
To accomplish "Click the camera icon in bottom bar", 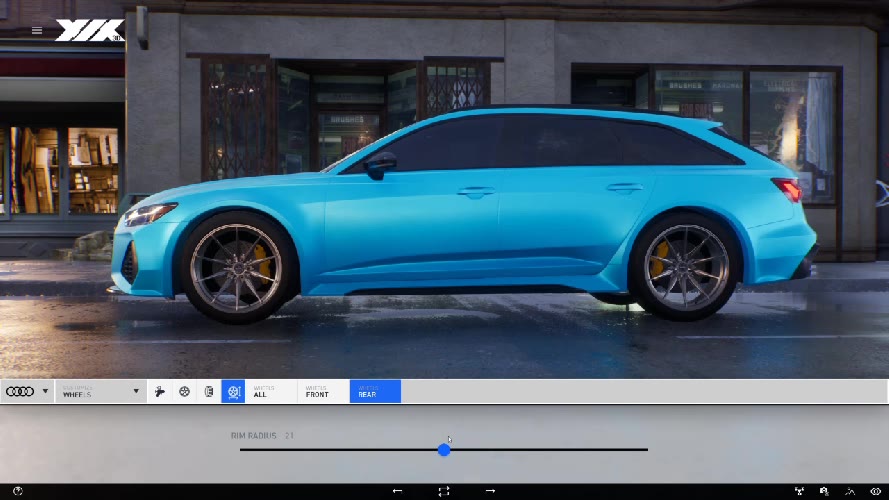I will point(824,491).
